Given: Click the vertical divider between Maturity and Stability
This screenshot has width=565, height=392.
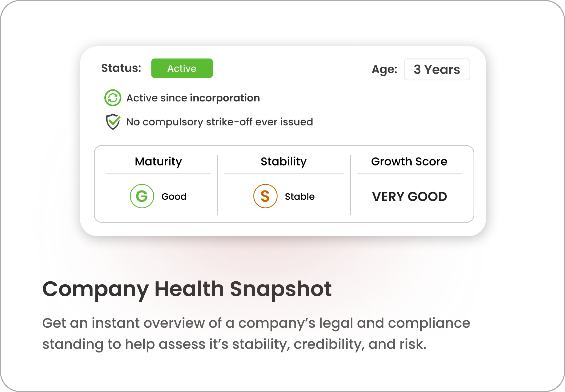Looking at the screenshot, I should click(218, 185).
